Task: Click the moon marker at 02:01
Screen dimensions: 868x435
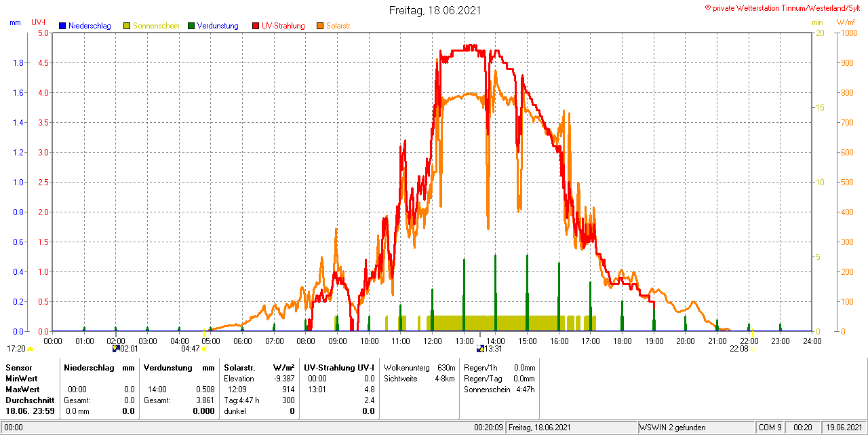Action: pos(115,348)
